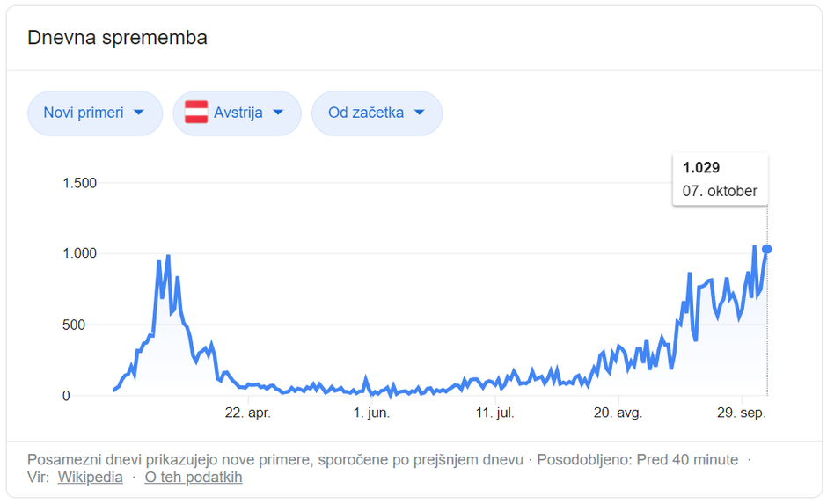
Task: Click the 29. sep. axis label
Action: coord(742,413)
